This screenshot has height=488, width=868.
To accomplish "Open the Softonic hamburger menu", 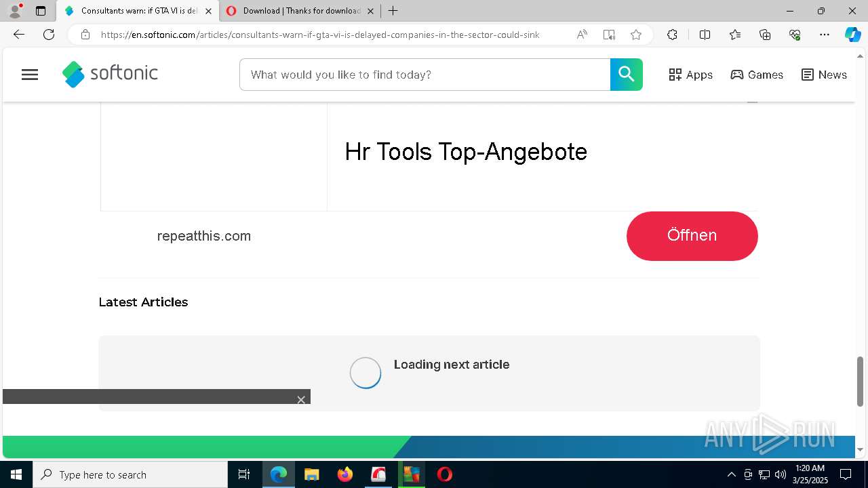I will pyautogui.click(x=30, y=75).
